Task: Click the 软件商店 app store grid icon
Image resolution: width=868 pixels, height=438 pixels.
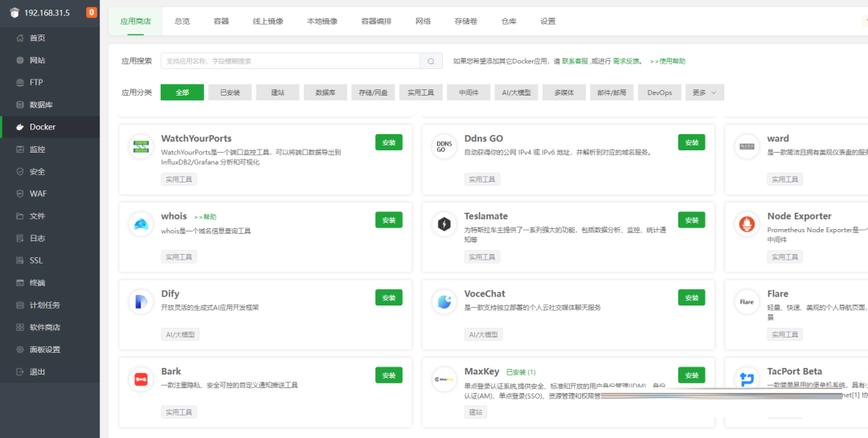Action: pyautogui.click(x=20, y=327)
